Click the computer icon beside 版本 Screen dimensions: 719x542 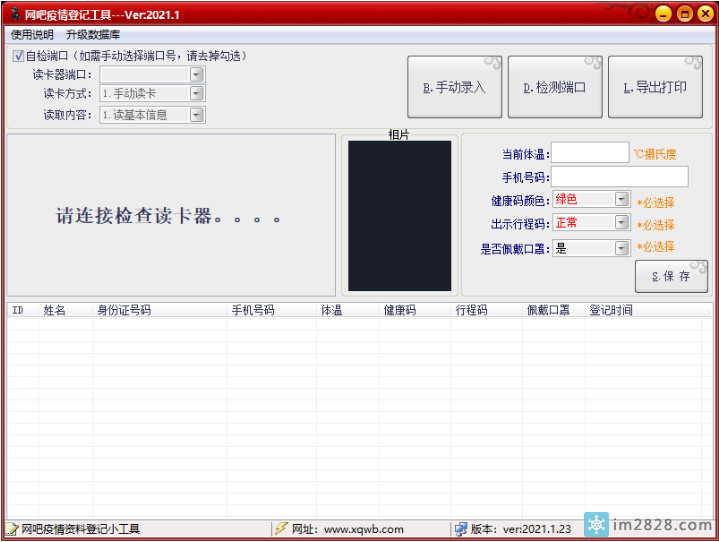[460, 529]
